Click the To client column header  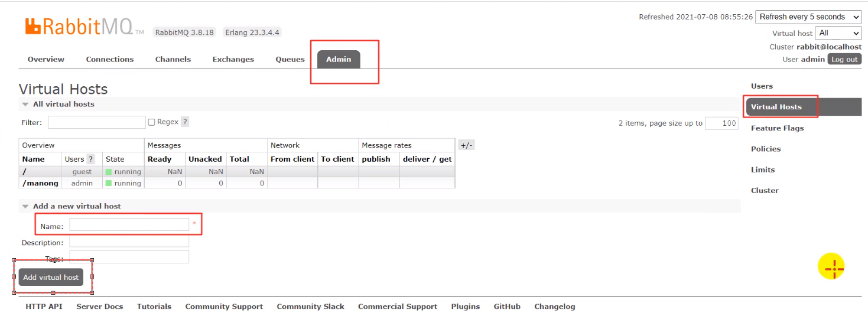338,159
